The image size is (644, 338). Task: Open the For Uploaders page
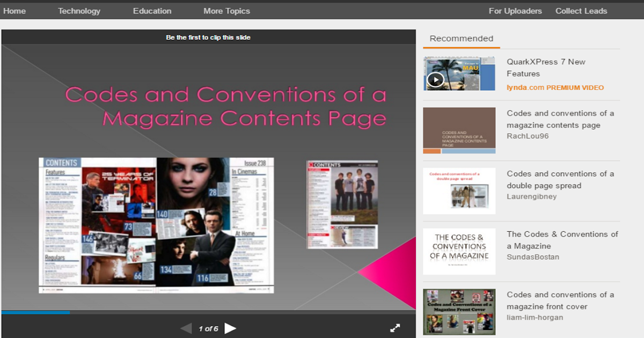(x=515, y=10)
